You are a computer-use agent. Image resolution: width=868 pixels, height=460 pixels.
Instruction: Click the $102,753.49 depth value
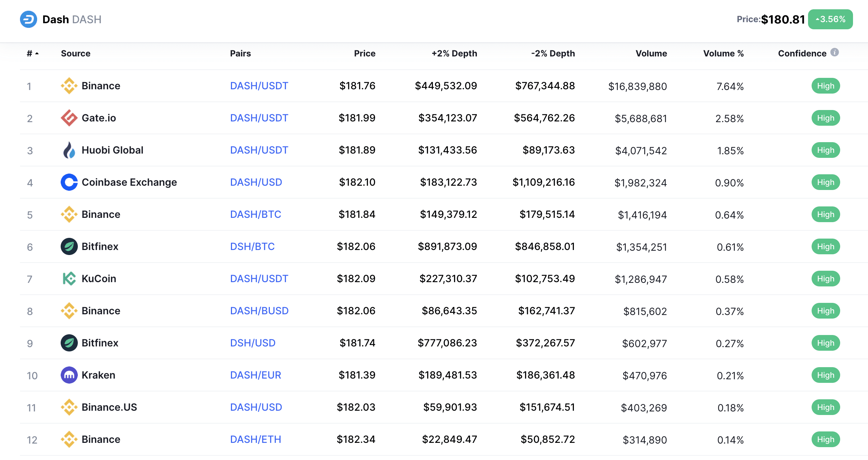(x=545, y=279)
